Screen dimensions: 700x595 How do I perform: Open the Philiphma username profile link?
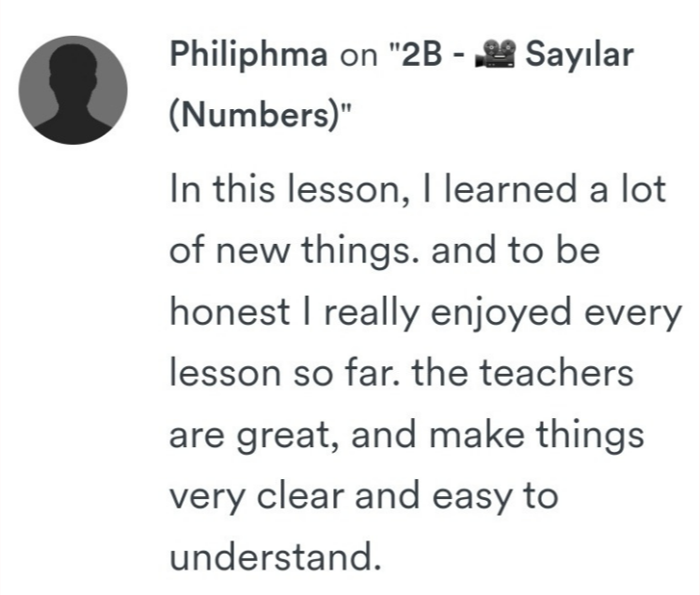248,55
